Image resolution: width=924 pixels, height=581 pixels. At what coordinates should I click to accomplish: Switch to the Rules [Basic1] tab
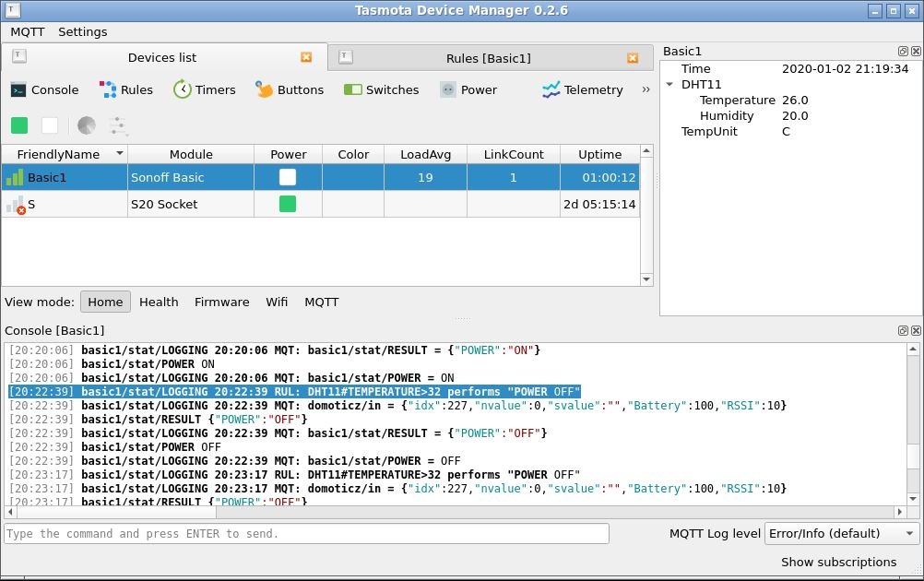point(489,58)
